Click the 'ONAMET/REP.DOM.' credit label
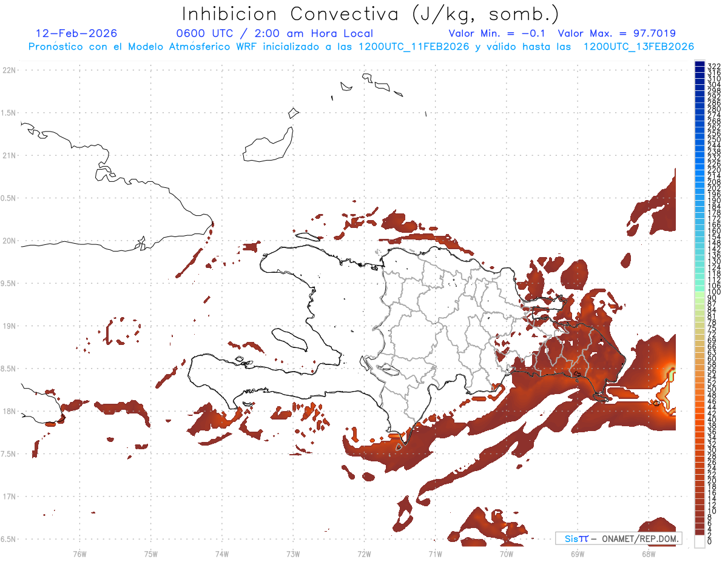This screenshot has width=728, height=562. [x=639, y=538]
